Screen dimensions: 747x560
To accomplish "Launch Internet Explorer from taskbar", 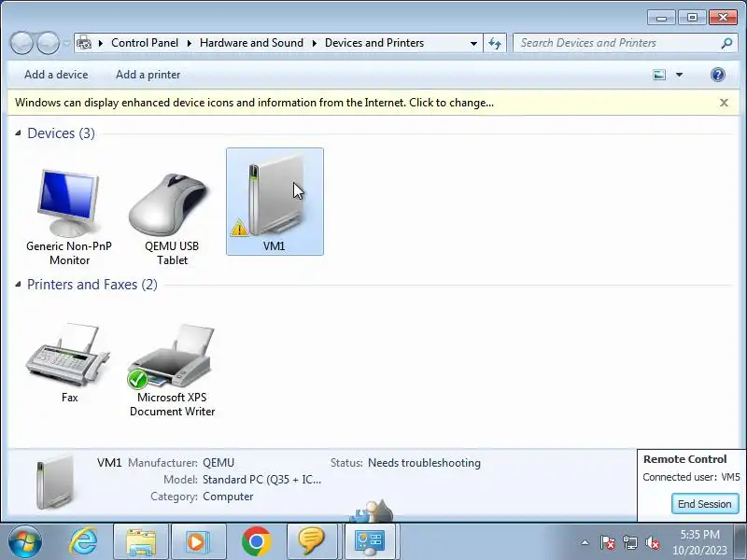I will pyautogui.click(x=83, y=541).
